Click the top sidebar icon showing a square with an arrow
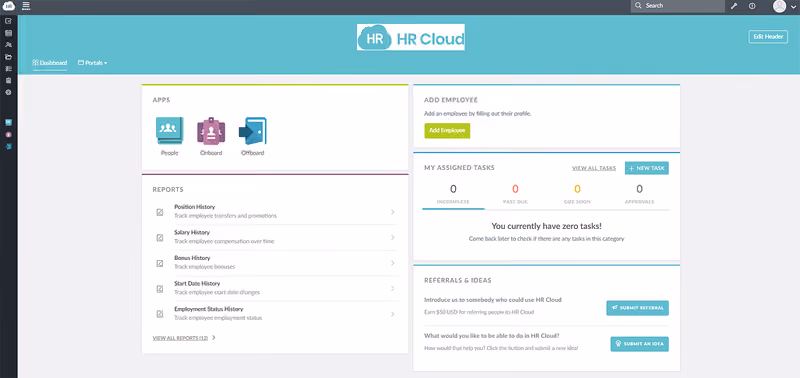800x378 pixels. [8, 21]
